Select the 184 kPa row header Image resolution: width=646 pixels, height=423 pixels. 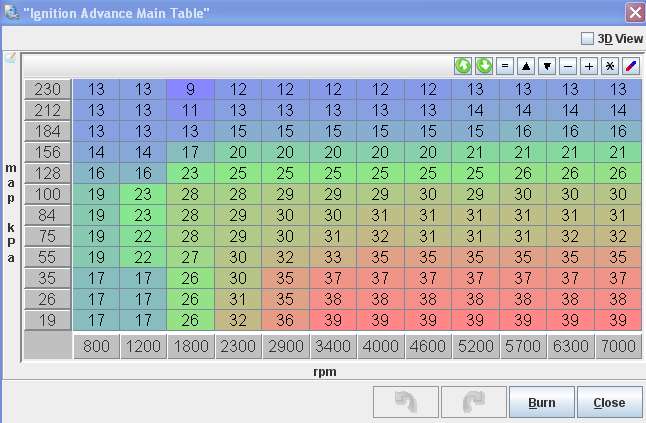tap(47, 131)
